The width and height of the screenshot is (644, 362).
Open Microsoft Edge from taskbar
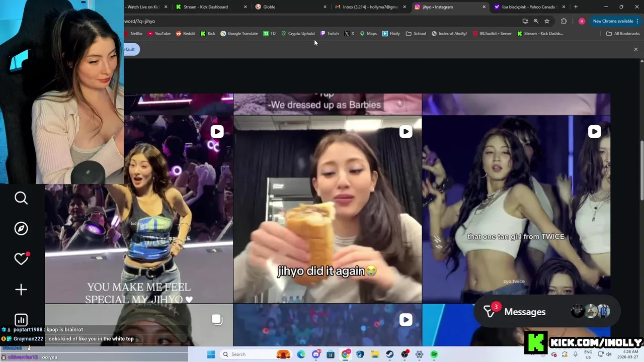[x=301, y=354]
